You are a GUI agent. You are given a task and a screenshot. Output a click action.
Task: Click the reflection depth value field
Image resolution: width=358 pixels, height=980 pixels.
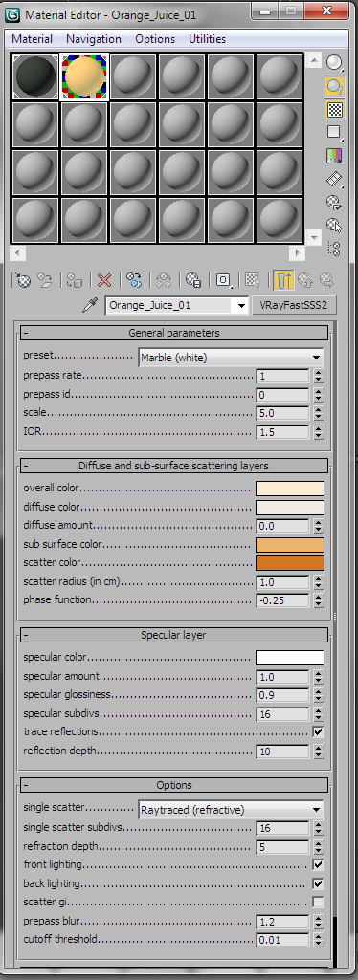pyautogui.click(x=283, y=751)
